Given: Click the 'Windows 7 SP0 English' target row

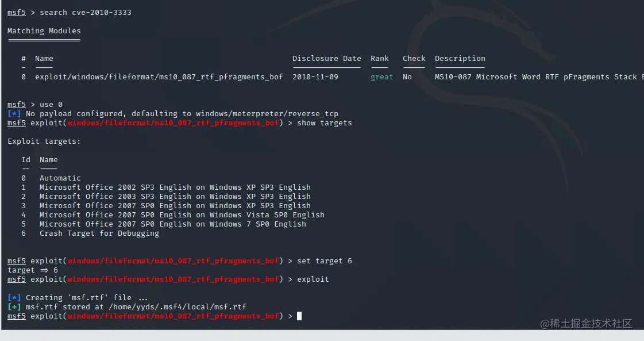Looking at the screenshot, I should coord(164,224).
